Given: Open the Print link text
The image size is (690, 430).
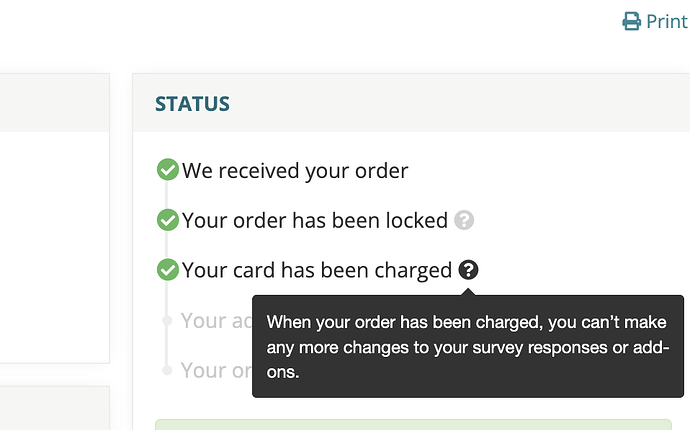Looking at the screenshot, I should (x=666, y=22).
